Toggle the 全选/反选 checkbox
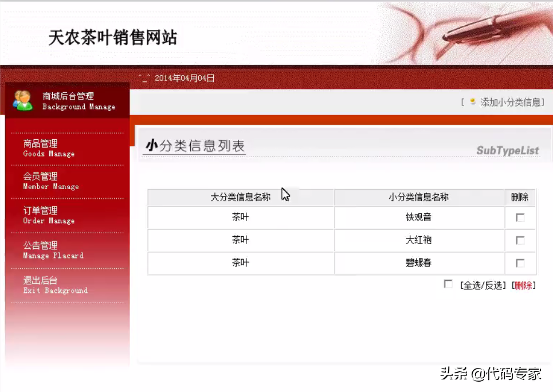This screenshot has width=553, height=392. coord(448,284)
